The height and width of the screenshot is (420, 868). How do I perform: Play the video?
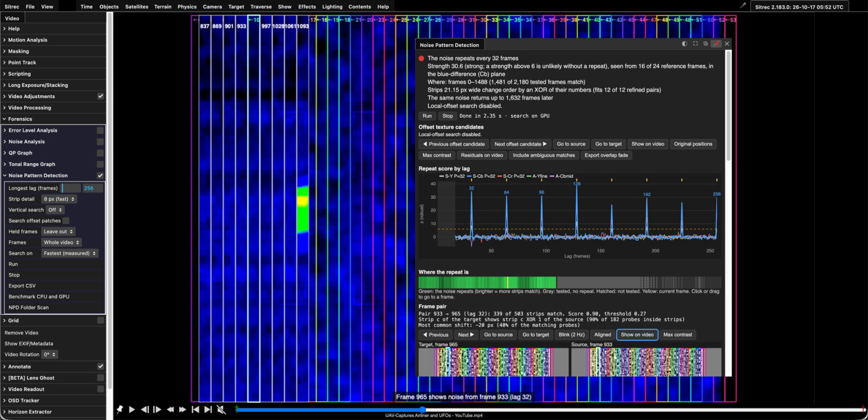pos(132,410)
